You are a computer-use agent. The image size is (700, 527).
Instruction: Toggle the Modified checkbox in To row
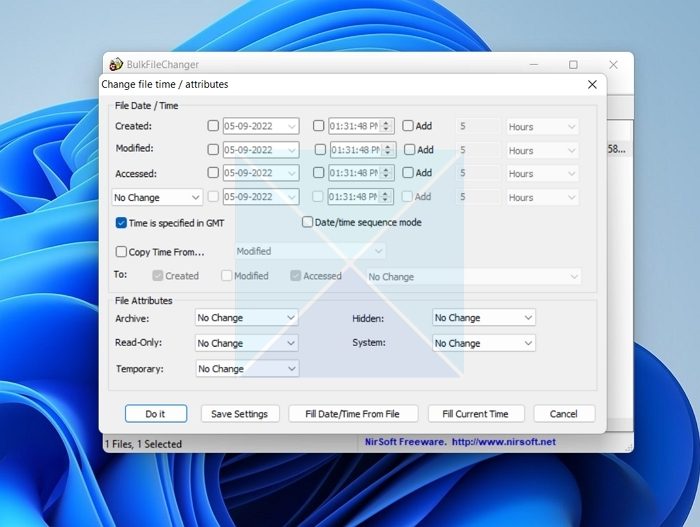226,276
